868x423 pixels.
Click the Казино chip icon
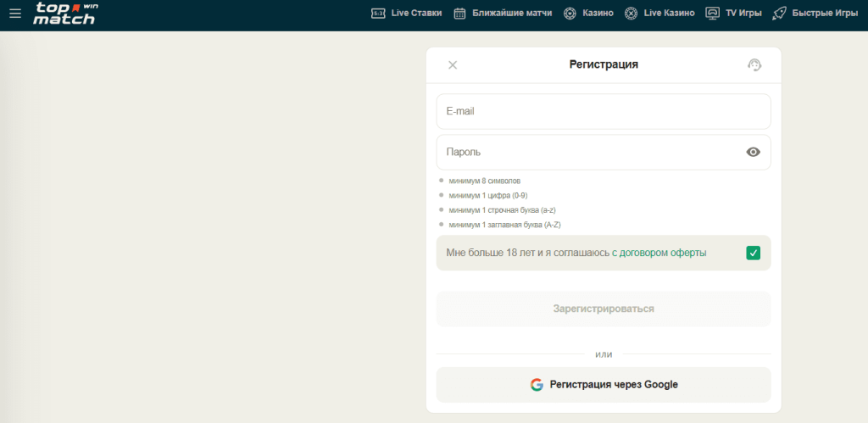click(570, 14)
